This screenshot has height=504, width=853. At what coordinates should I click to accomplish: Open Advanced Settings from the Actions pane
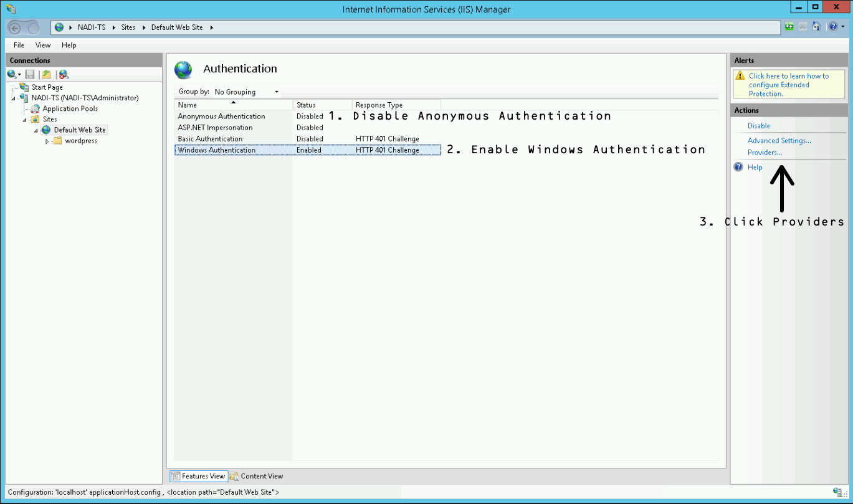coord(779,140)
